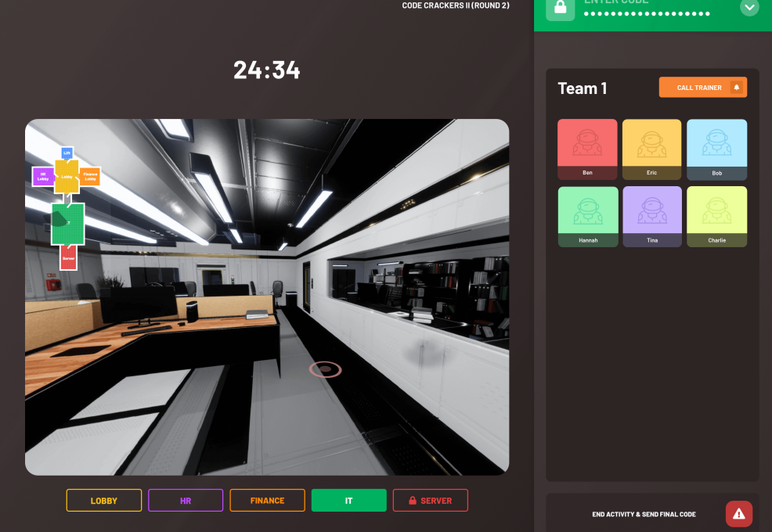Switch to the HR room tab
The height and width of the screenshot is (532, 772).
186,501
